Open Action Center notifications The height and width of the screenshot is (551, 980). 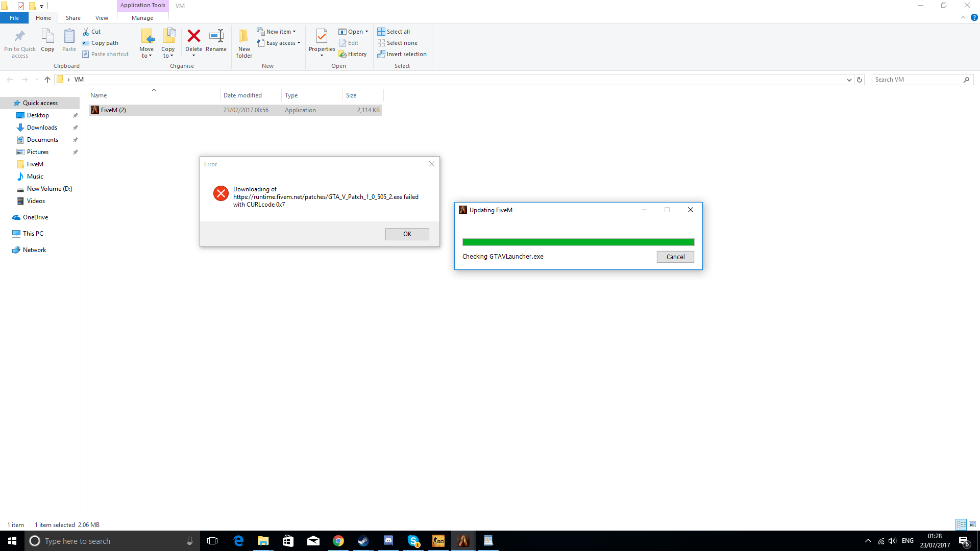coord(964,541)
